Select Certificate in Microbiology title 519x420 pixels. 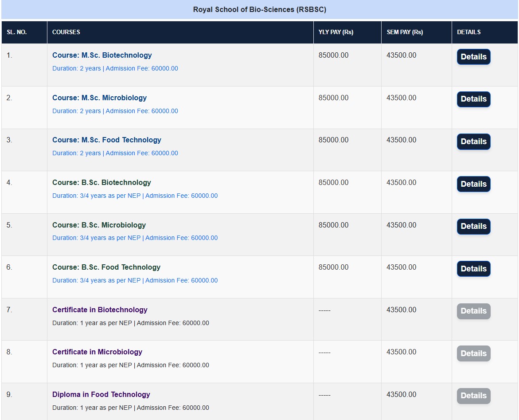98,352
